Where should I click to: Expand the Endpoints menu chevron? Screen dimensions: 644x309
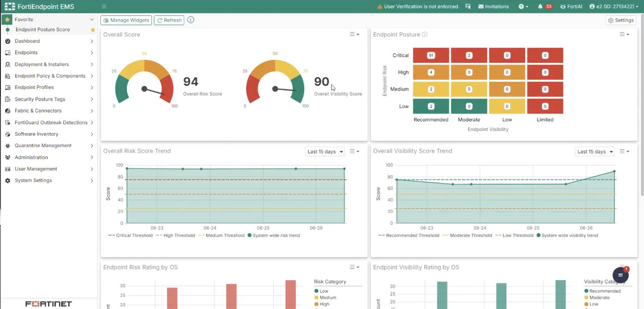(92, 53)
